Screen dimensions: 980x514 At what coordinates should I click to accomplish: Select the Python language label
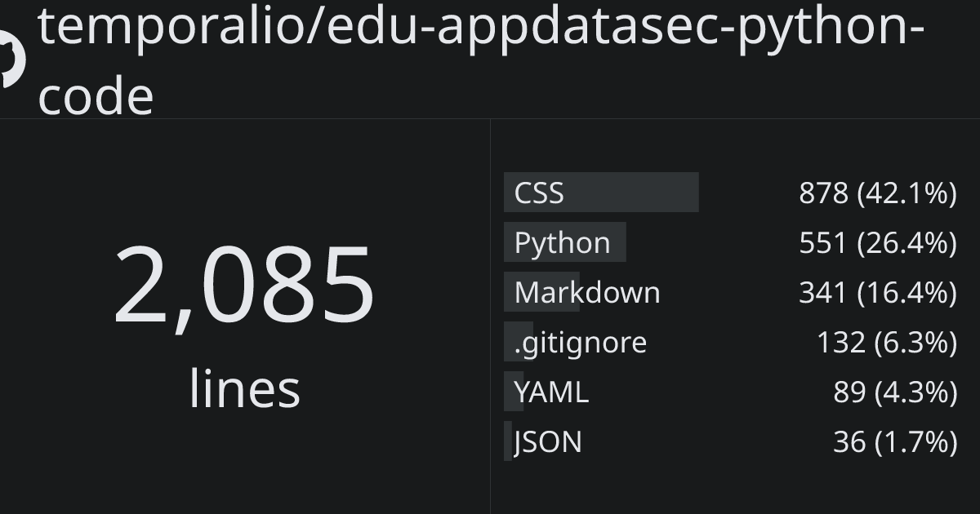(562, 243)
